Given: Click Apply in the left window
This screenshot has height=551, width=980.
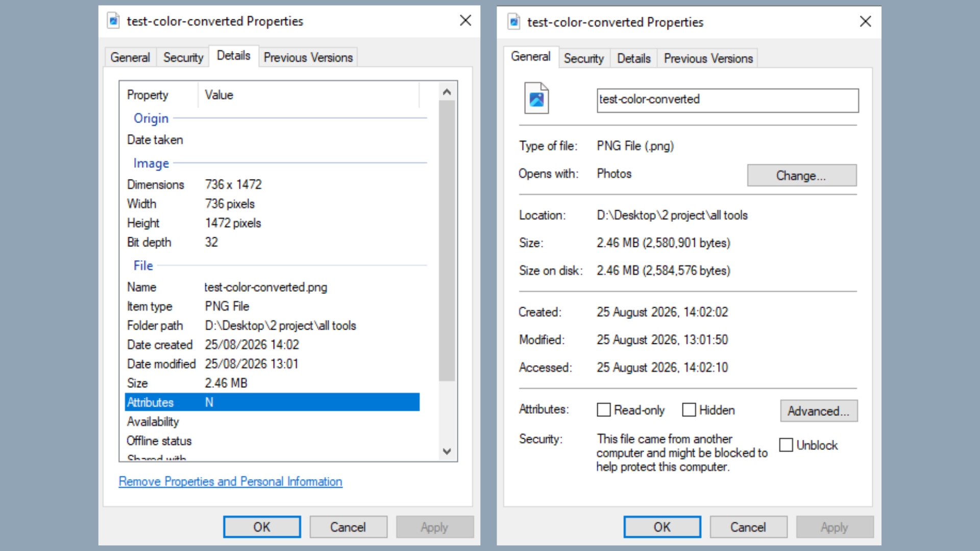Looking at the screenshot, I should point(434,527).
